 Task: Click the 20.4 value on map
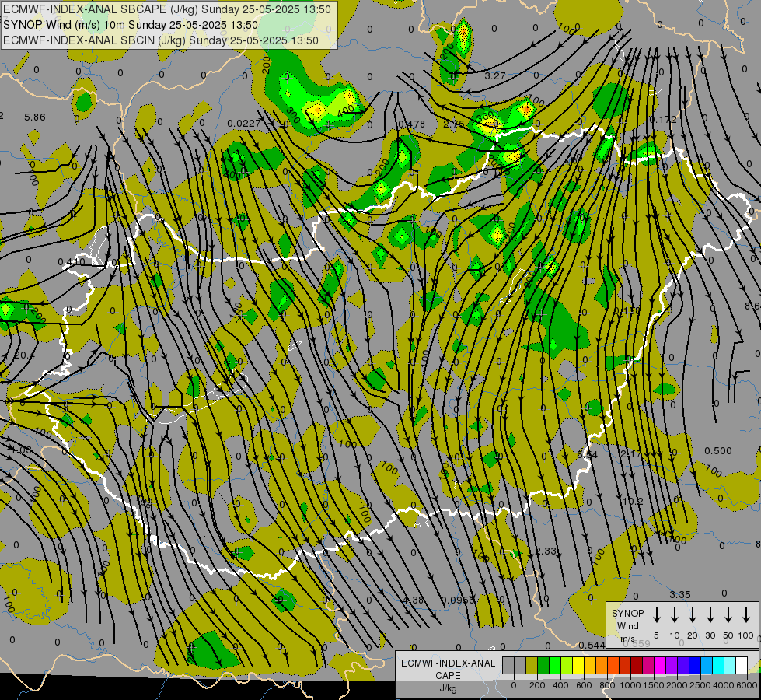24,355
